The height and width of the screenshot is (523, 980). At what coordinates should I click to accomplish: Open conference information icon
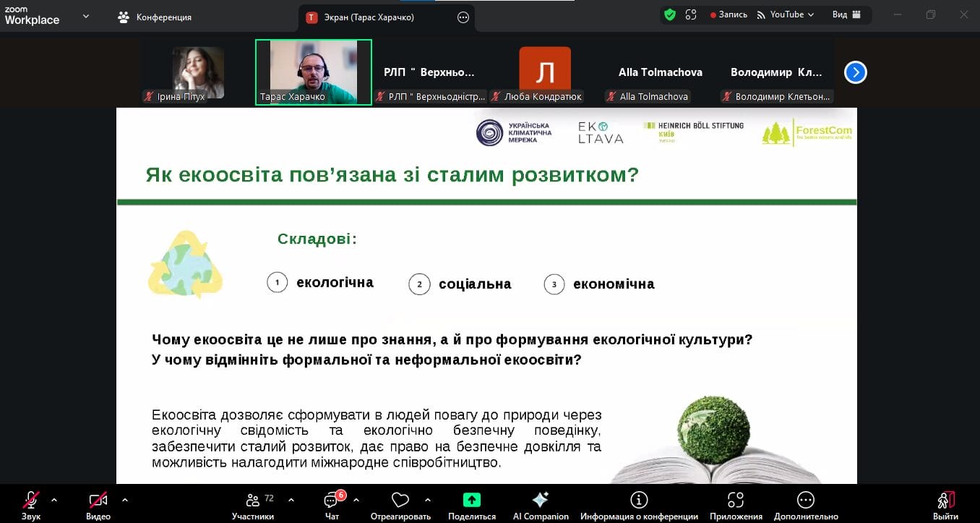coord(638,500)
